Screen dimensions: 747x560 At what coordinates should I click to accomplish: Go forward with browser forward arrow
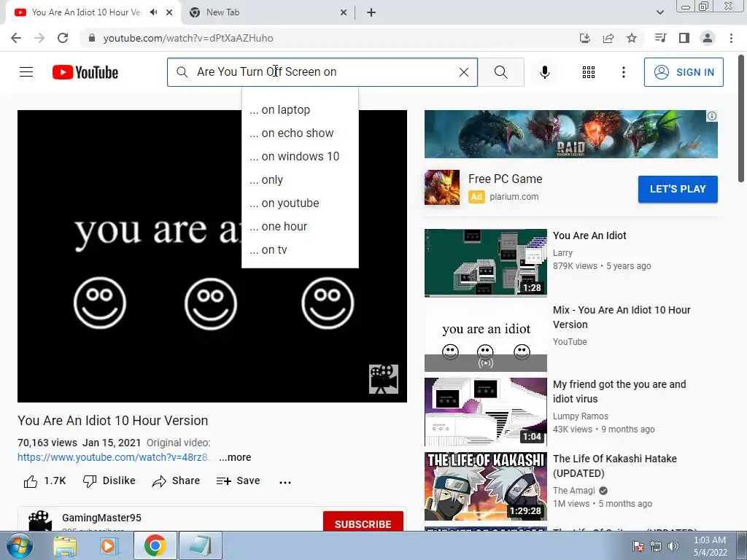coord(39,38)
